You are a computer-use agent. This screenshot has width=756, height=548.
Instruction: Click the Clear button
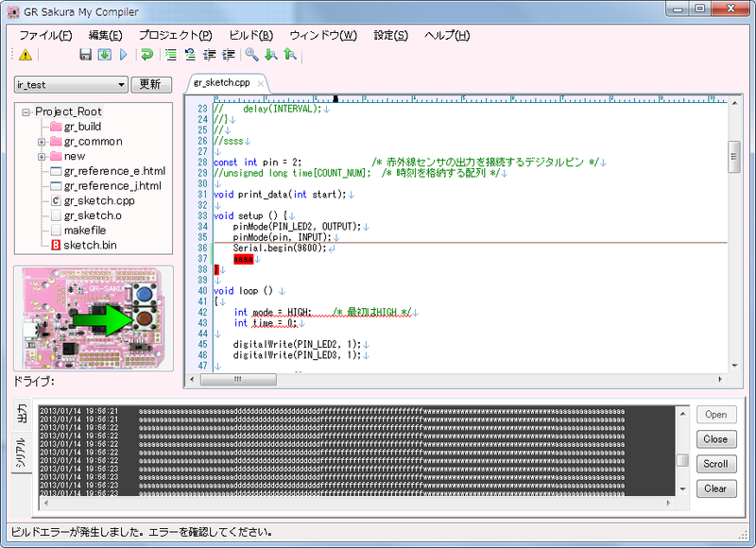[x=716, y=488]
